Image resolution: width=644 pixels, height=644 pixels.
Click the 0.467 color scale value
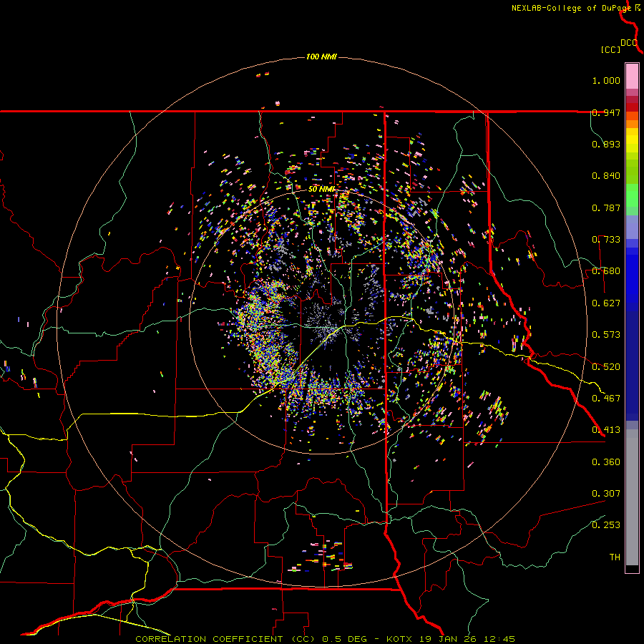tap(606, 399)
